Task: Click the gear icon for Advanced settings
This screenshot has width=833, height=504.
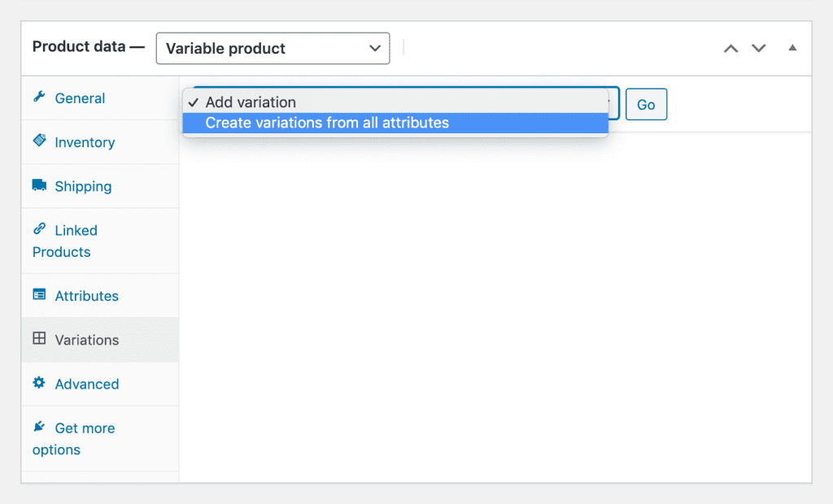Action: coord(39,384)
